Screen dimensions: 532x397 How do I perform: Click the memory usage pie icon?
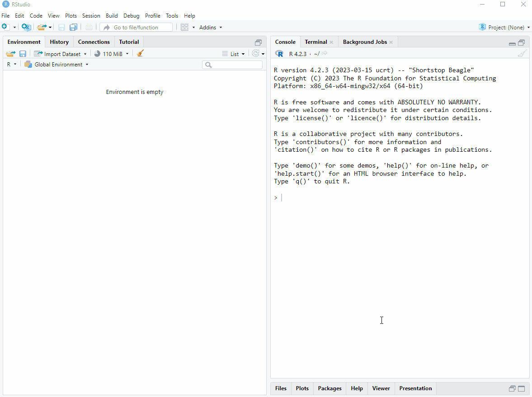click(97, 54)
